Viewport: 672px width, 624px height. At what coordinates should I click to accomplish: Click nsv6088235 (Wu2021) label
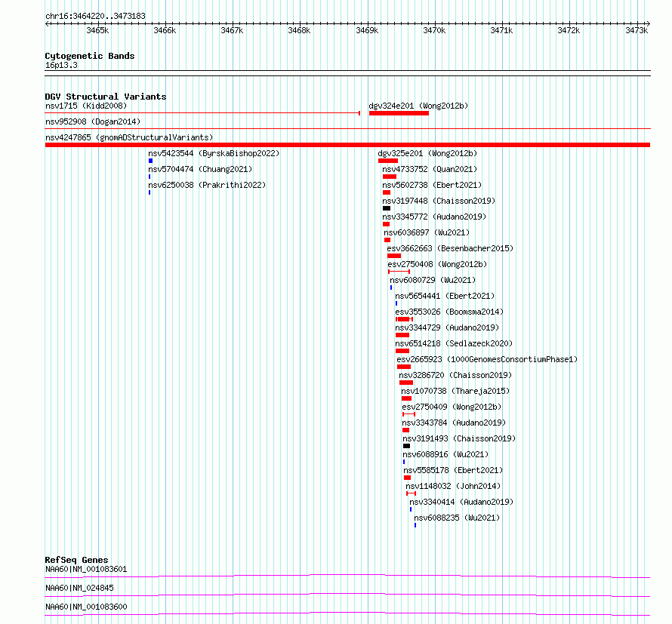point(456,518)
